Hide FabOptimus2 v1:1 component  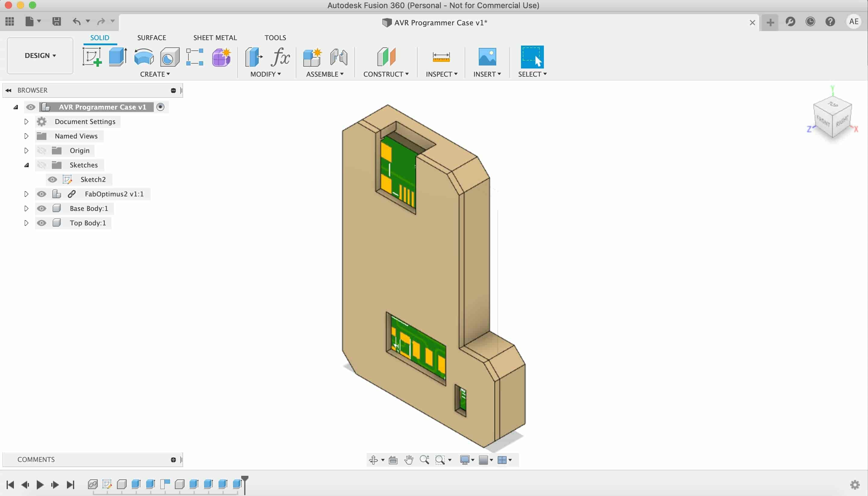click(42, 194)
